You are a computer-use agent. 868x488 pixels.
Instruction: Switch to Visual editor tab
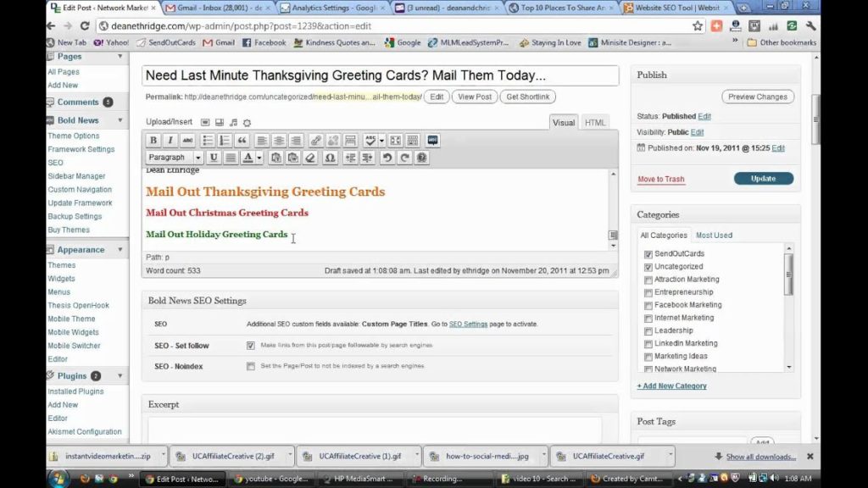[564, 123]
